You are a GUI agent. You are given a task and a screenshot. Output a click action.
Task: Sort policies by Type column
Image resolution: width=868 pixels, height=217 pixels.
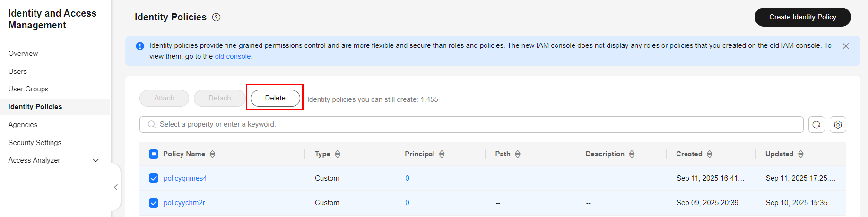(x=338, y=154)
